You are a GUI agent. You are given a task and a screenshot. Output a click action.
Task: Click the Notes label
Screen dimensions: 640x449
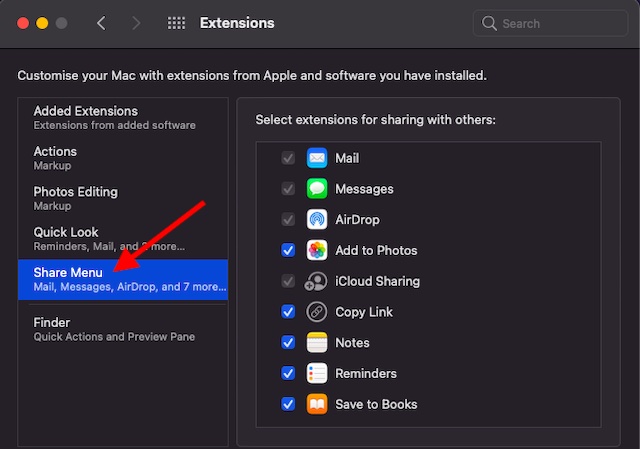(352, 342)
